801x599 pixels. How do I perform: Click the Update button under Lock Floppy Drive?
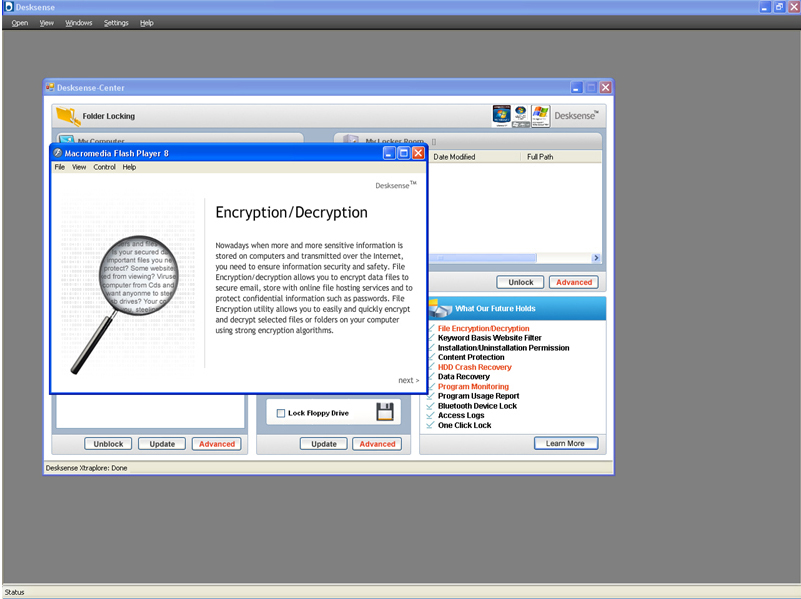[324, 444]
